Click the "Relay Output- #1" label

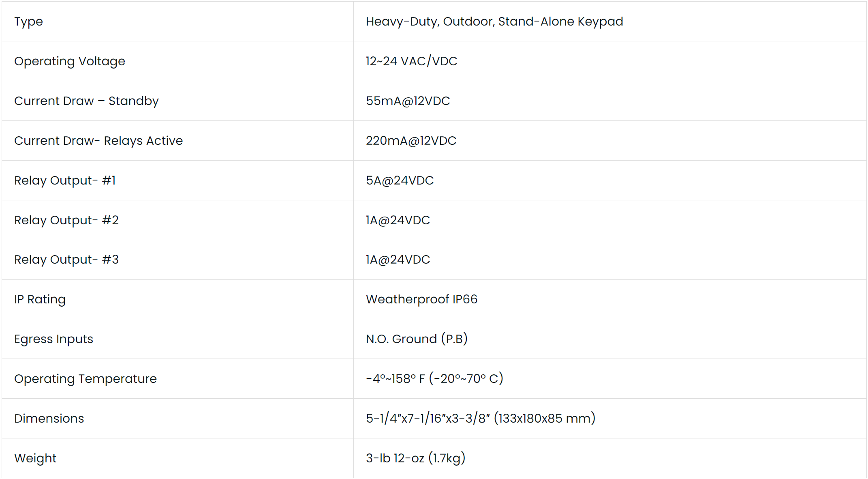pos(65,180)
